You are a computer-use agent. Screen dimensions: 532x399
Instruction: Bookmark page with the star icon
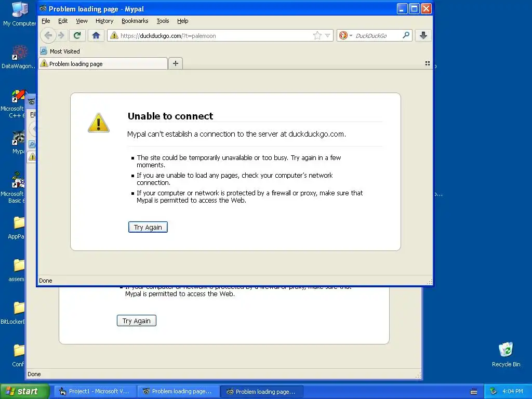(x=317, y=36)
